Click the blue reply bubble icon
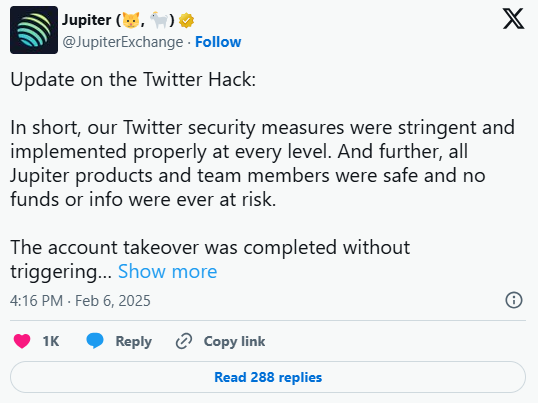The width and height of the screenshot is (538, 403). coord(95,341)
